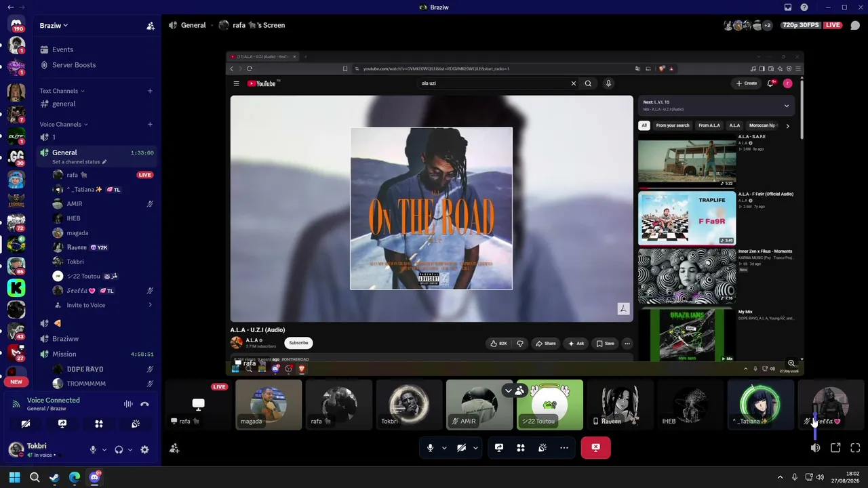Open input device options in user panel

pos(104,449)
